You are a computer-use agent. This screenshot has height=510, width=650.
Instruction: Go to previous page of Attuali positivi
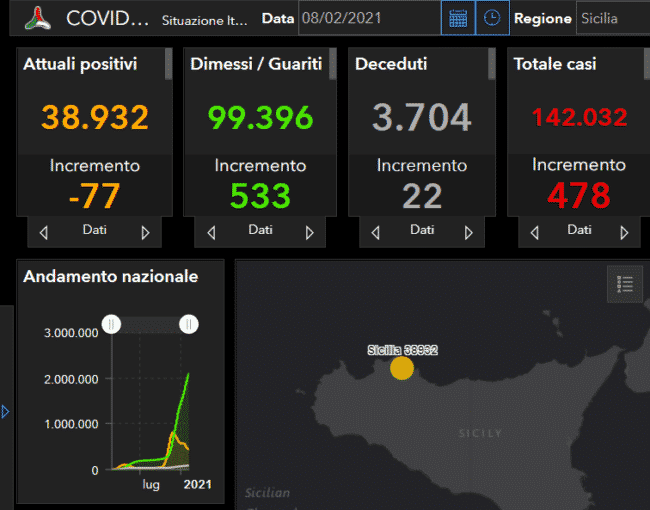coord(44,233)
